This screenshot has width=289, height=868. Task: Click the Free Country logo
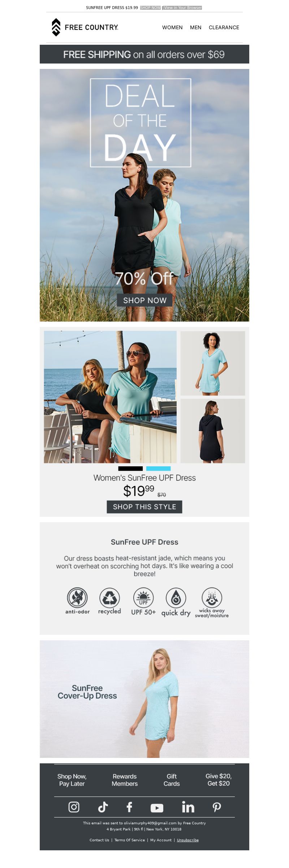tap(85, 27)
